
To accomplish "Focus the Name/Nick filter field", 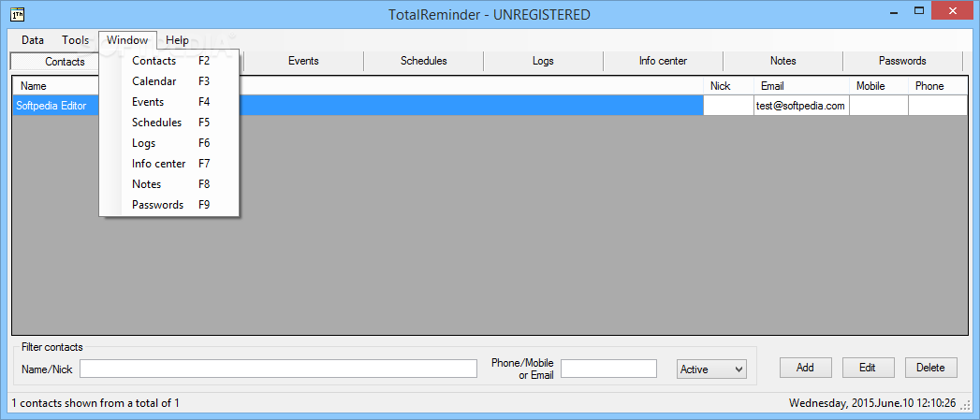I will [x=278, y=369].
